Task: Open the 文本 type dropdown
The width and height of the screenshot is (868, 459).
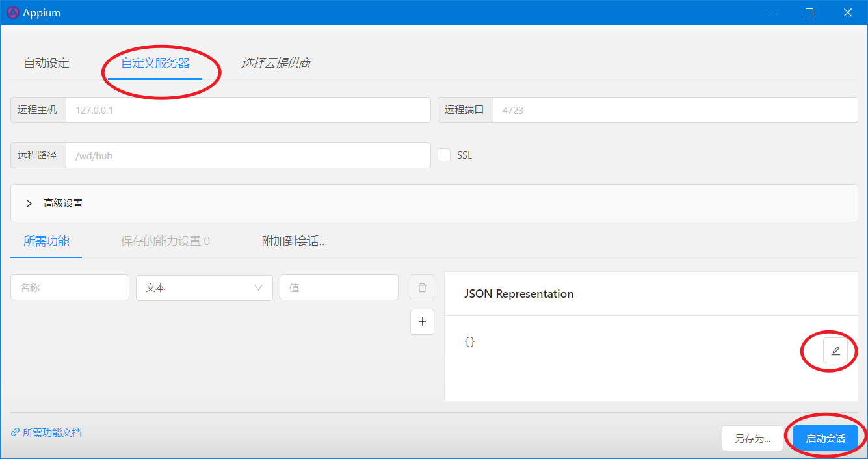Action: click(x=204, y=287)
